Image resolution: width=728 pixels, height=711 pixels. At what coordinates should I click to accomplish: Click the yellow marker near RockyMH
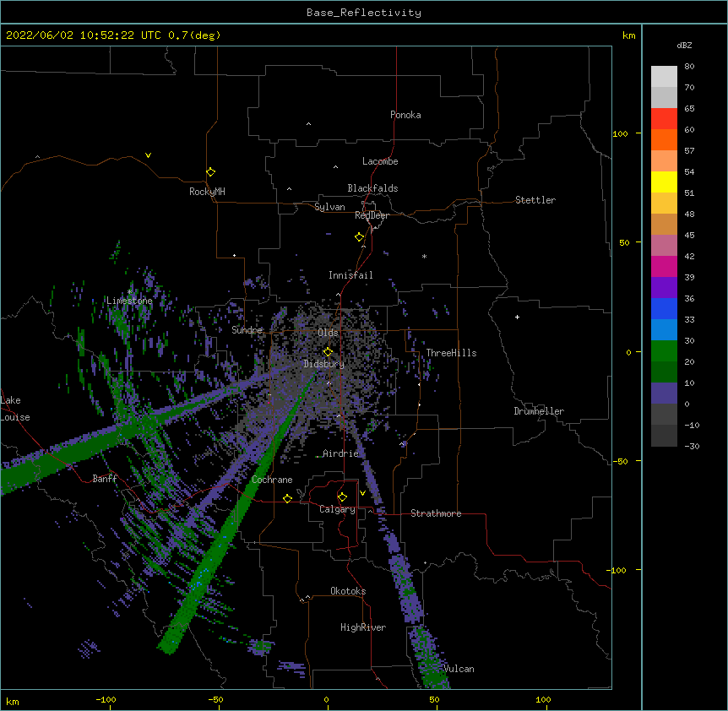[x=210, y=172]
